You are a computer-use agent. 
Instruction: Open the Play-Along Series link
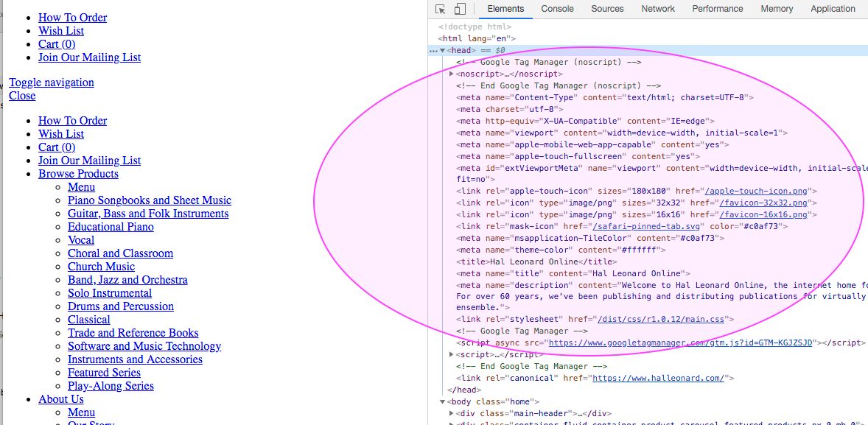(111, 386)
